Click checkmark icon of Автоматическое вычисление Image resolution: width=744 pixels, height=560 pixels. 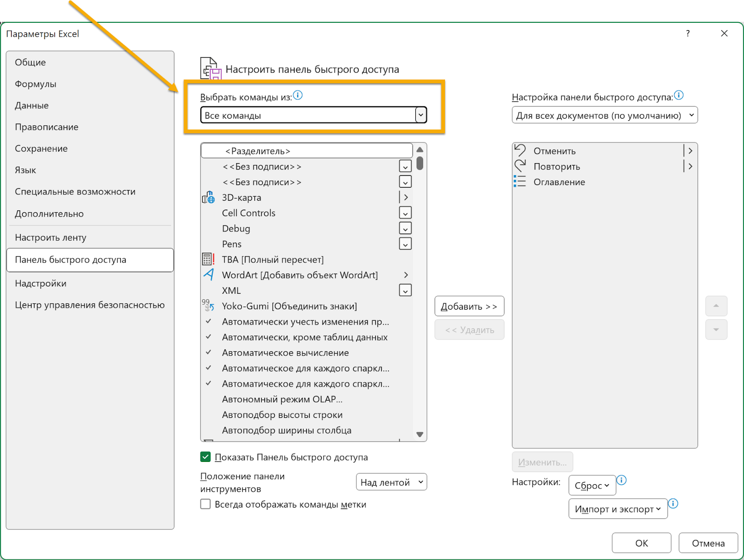coord(208,352)
